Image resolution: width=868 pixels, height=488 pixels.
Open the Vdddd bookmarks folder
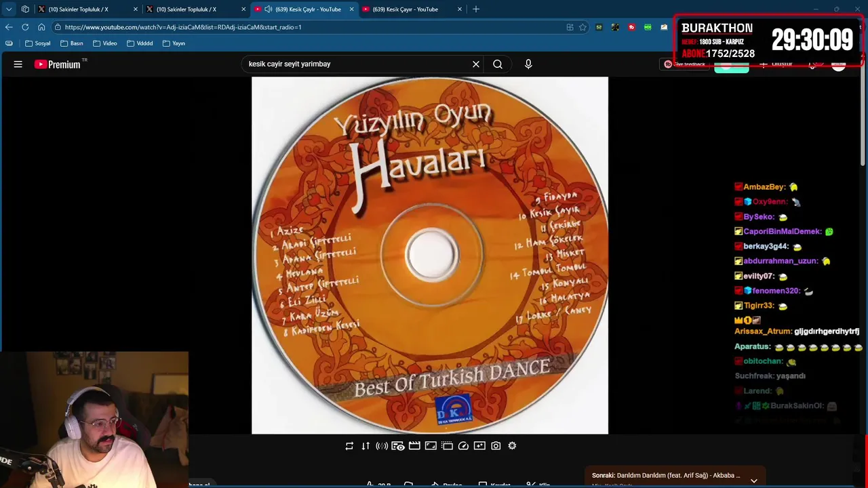pyautogui.click(x=140, y=43)
